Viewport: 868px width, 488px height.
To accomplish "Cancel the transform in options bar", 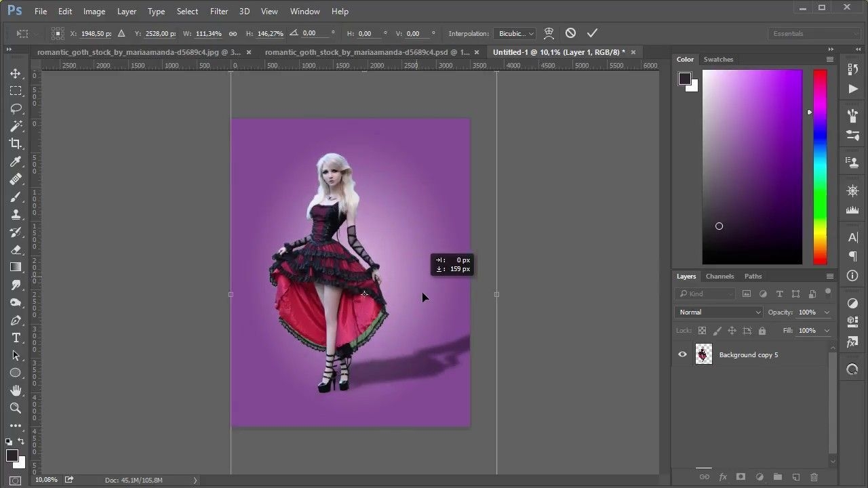I will (x=570, y=33).
